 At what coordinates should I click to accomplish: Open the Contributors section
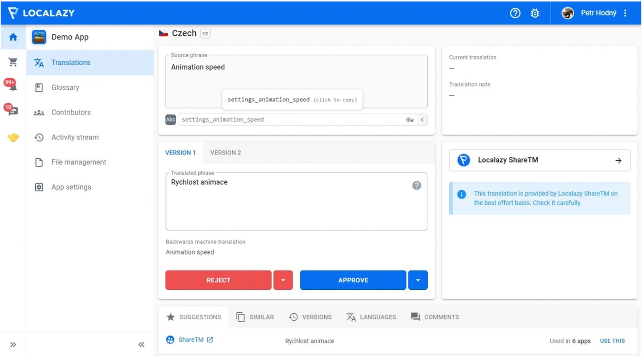70,112
